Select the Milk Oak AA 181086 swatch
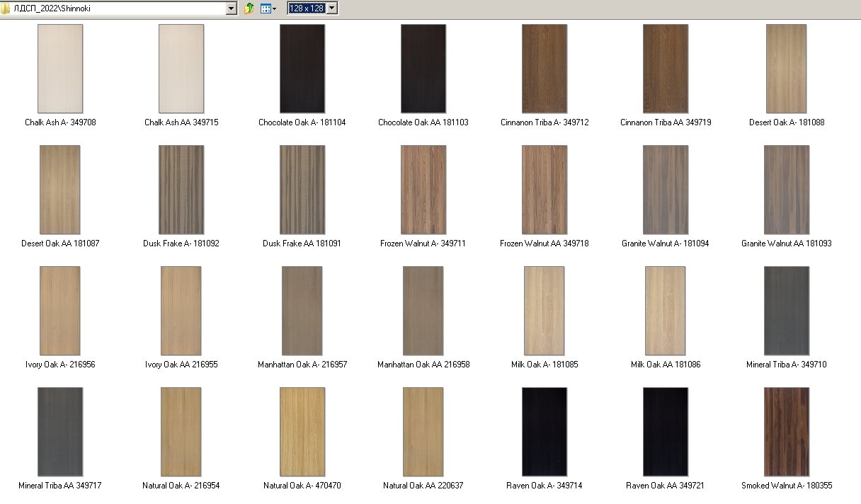This screenshot has width=861, height=504. pyautogui.click(x=666, y=311)
